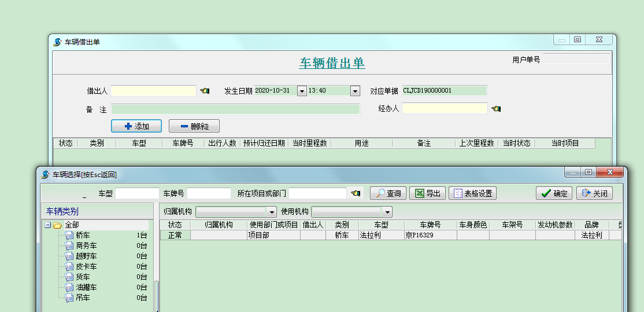This screenshot has height=312, width=644.
Task: Click the 车型 search input field
Action: (x=137, y=193)
